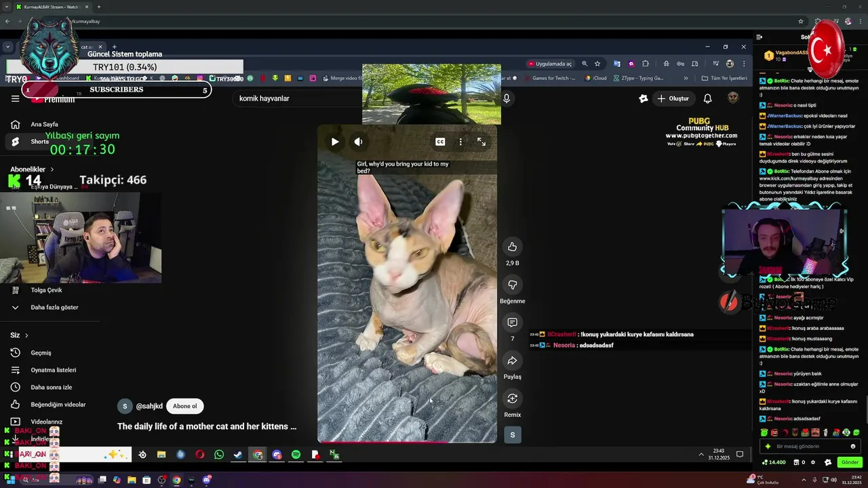Open Discord in the Windows taskbar

coord(207,480)
